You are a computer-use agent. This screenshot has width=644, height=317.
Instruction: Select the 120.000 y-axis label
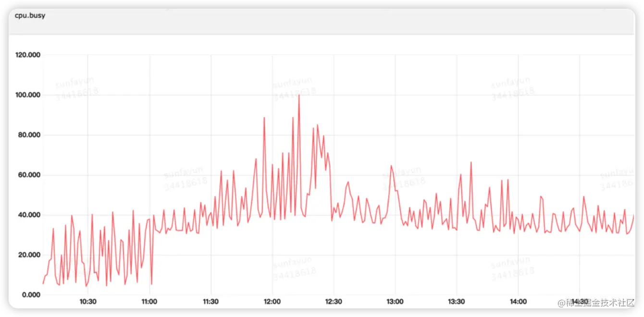pyautogui.click(x=28, y=55)
